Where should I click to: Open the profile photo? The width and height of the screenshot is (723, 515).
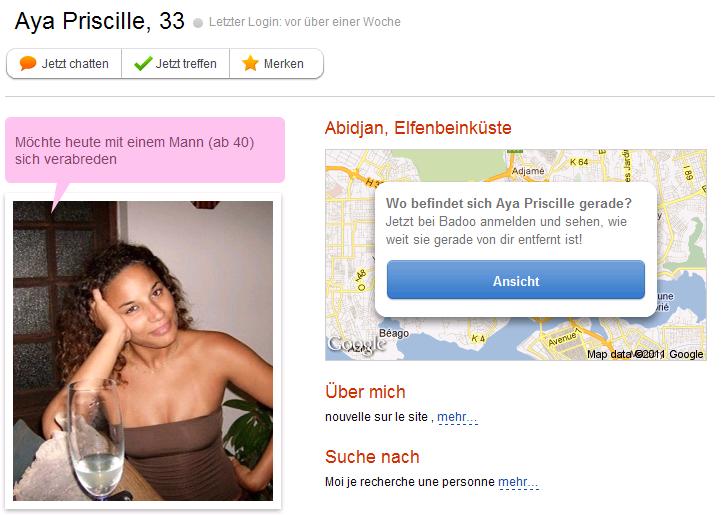[x=143, y=350]
